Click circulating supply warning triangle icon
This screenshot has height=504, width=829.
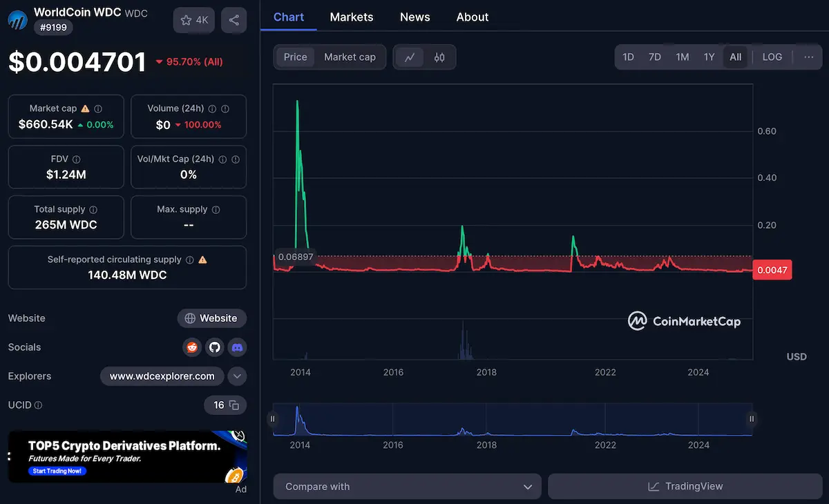202,260
